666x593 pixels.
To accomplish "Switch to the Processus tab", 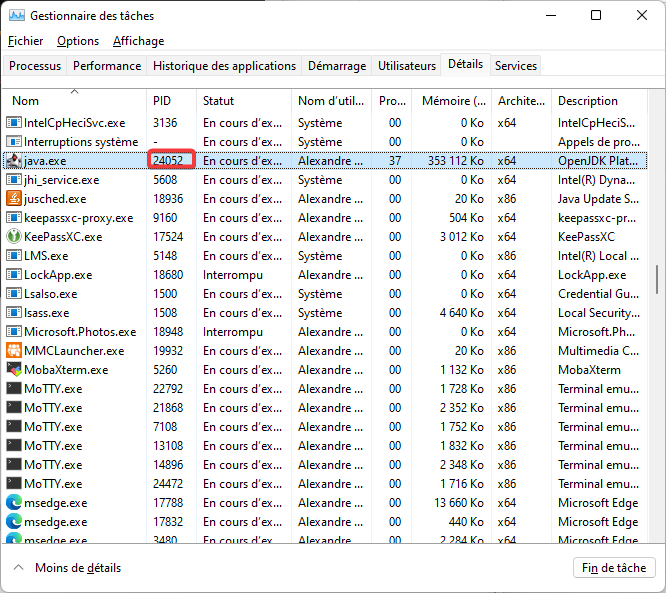I will click(35, 66).
